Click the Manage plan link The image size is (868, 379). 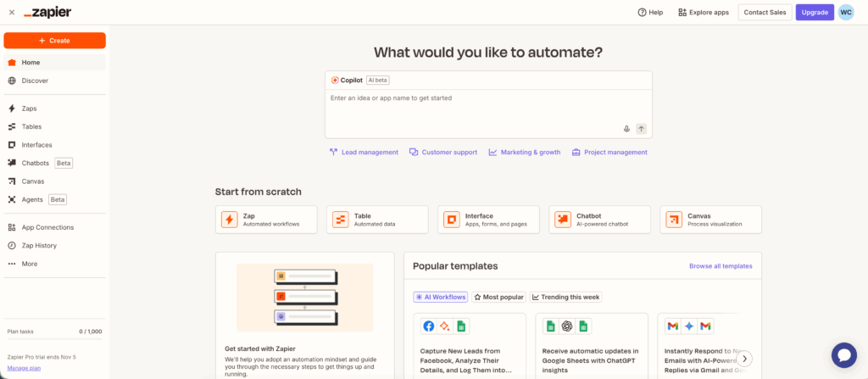click(x=24, y=368)
